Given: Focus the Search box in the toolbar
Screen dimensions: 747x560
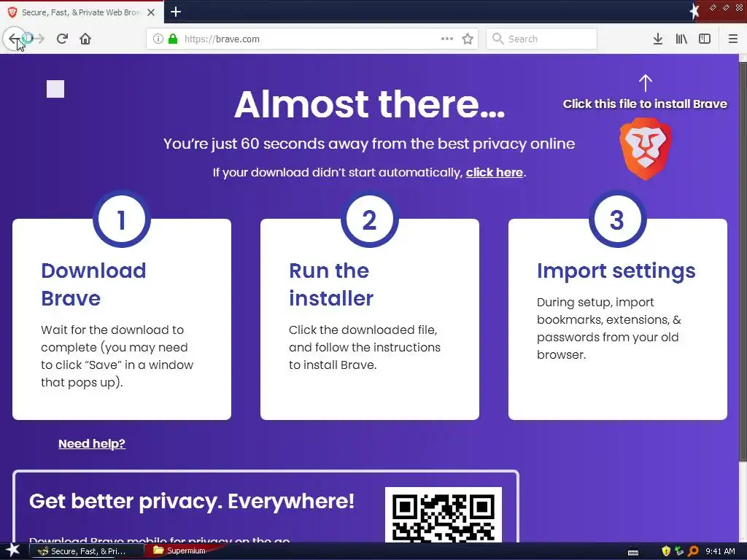Looking at the screenshot, I should (x=542, y=39).
